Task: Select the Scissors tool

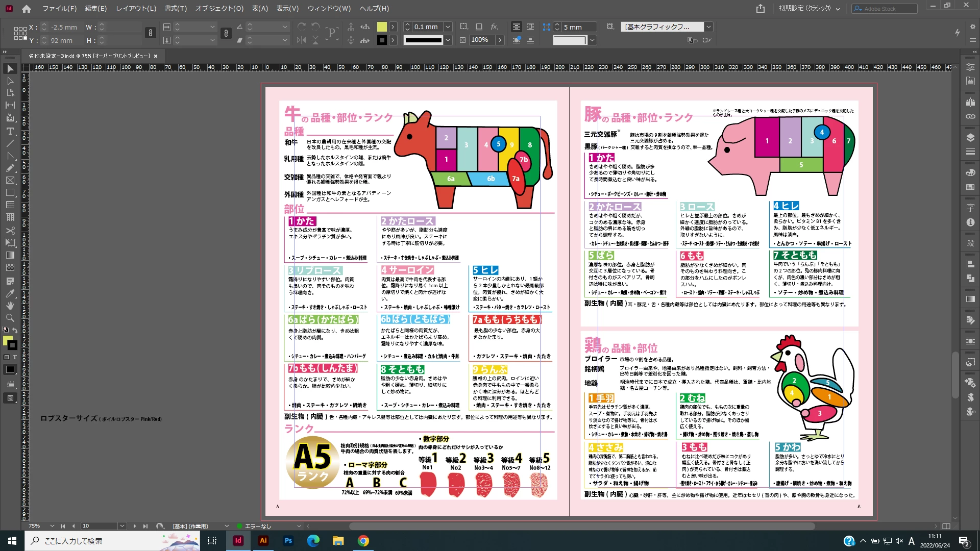Action: [10, 231]
